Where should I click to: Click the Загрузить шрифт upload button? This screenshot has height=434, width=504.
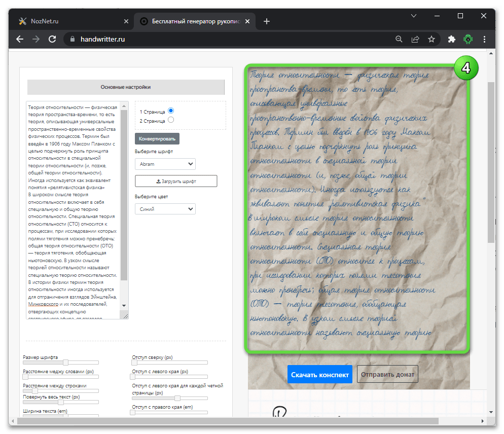point(176,181)
